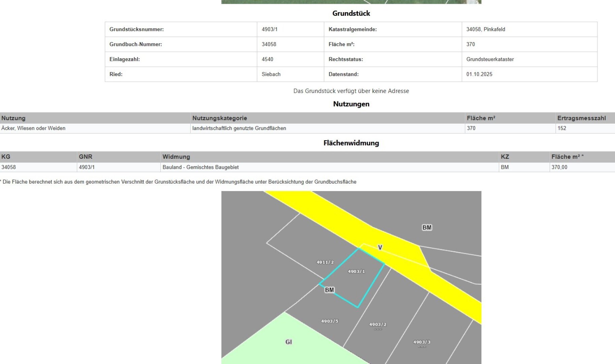This screenshot has height=364, width=615.
Task: Click the yellow V traffic area zone
Action: pyautogui.click(x=380, y=248)
